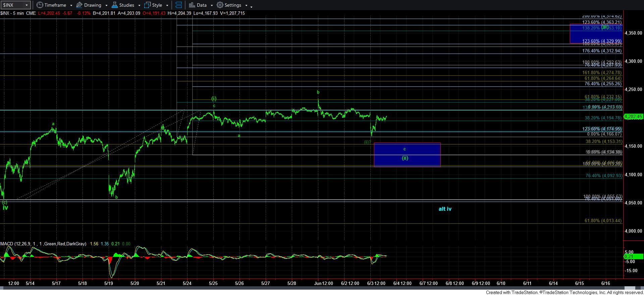
Task: Click the '$INX - 5 min' status text
Action: coord(13,13)
